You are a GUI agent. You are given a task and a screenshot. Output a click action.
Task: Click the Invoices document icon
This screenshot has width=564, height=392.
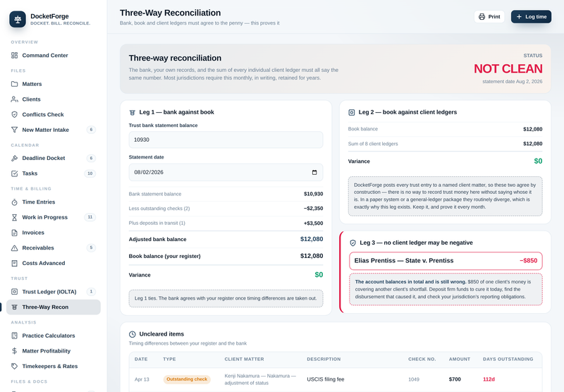click(14, 233)
